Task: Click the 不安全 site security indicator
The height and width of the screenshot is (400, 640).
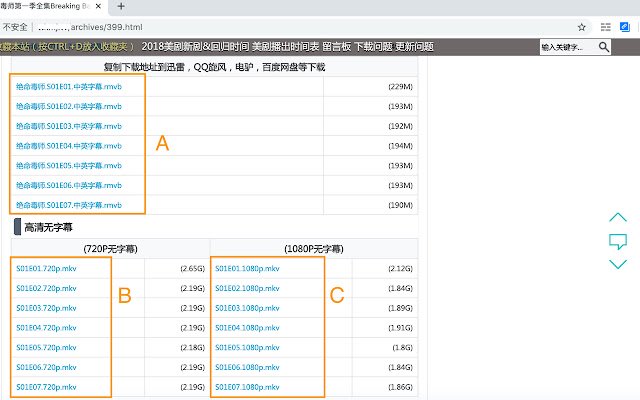Action: point(15,27)
